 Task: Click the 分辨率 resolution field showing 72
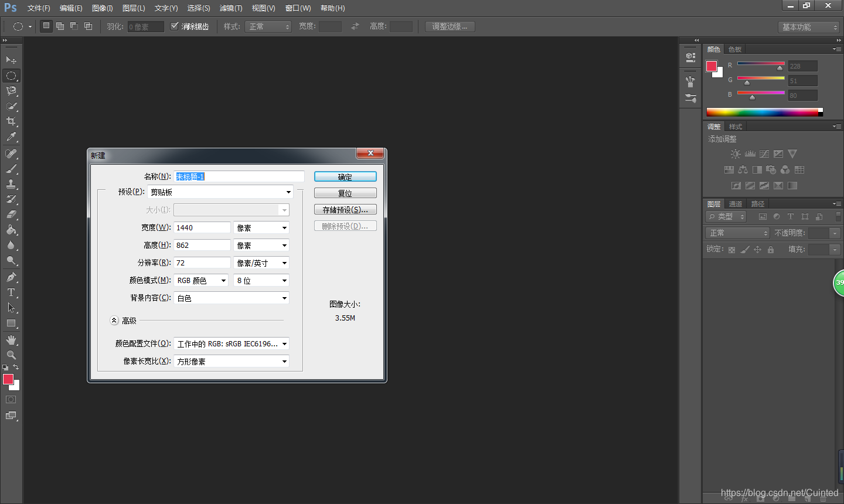pyautogui.click(x=202, y=263)
